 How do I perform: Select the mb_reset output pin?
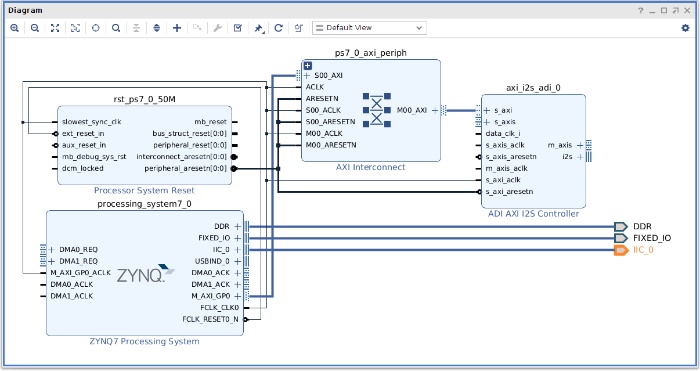(x=210, y=122)
